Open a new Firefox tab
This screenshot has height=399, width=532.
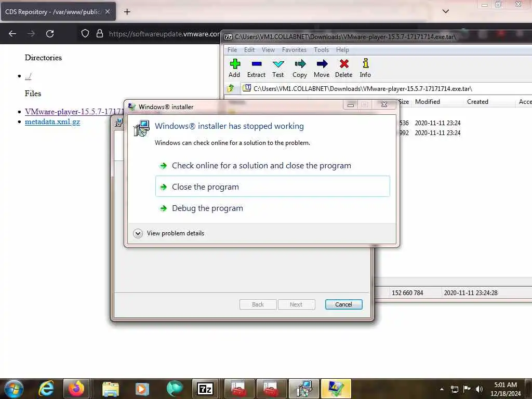(127, 12)
